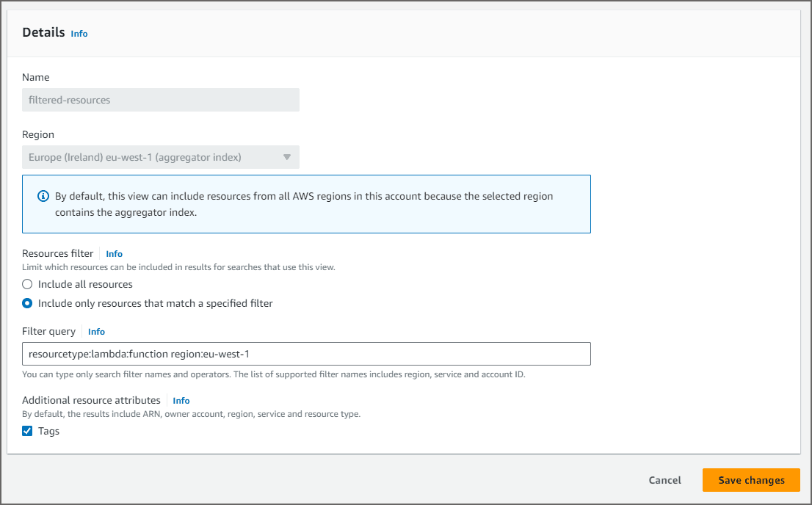The width and height of the screenshot is (812, 505).
Task: Click the info circle icon in the aggregator notice
Action: [43, 196]
